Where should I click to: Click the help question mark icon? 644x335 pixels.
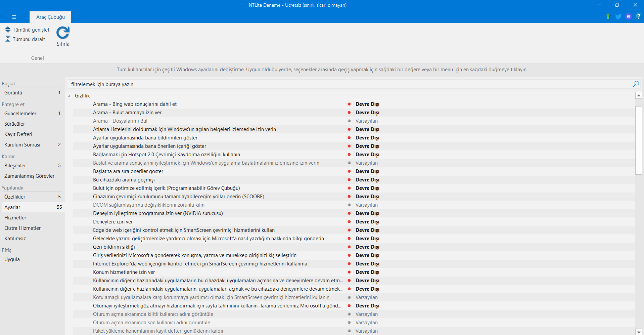[638, 16]
